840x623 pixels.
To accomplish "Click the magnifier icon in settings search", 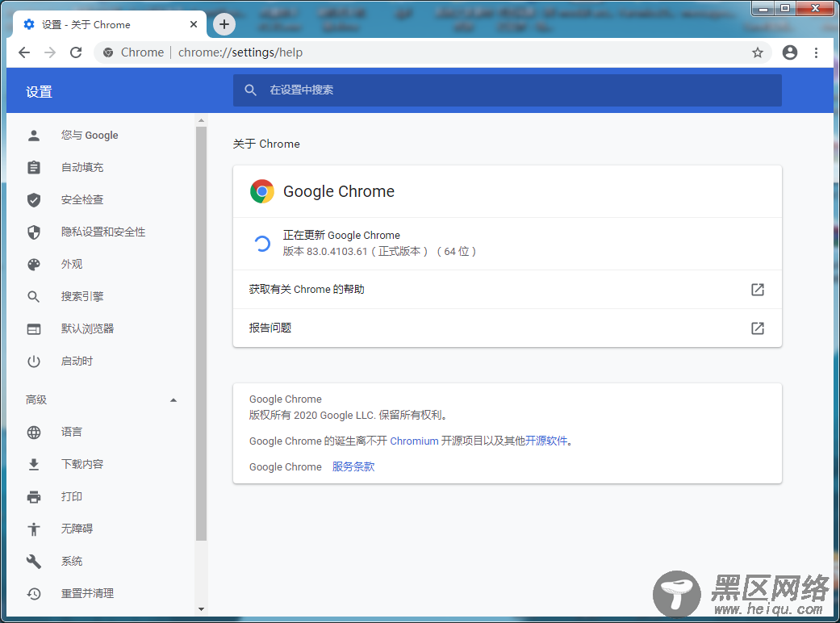I will [x=250, y=90].
